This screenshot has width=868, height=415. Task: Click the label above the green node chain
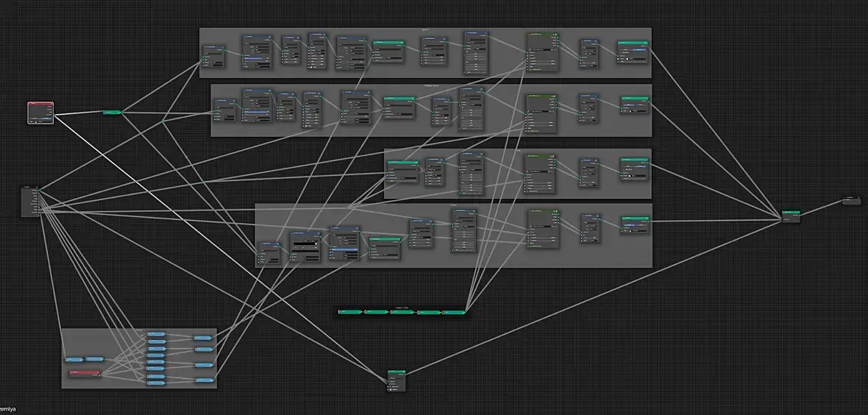click(402, 308)
